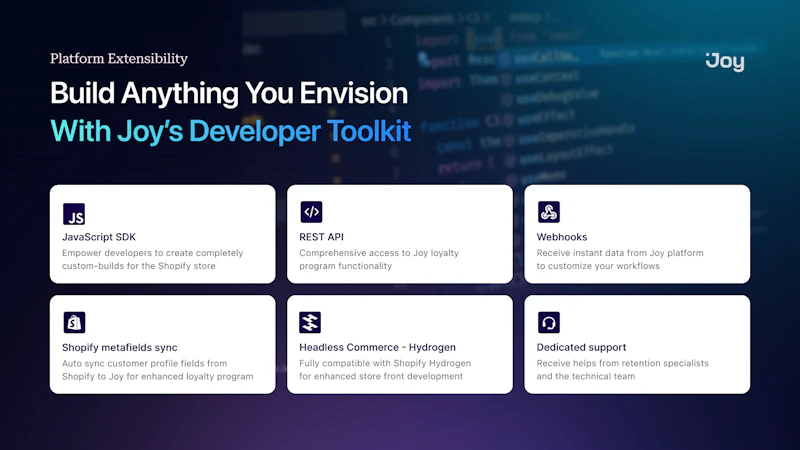The image size is (800, 450).
Task: Click the 'Fully compatible with Shopify Hydrogen' description
Action: click(385, 370)
